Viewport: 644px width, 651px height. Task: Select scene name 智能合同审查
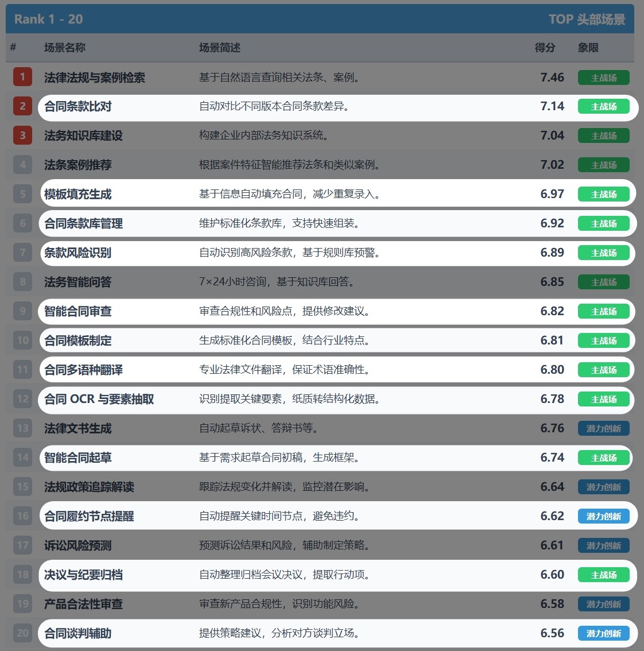pyautogui.click(x=78, y=311)
